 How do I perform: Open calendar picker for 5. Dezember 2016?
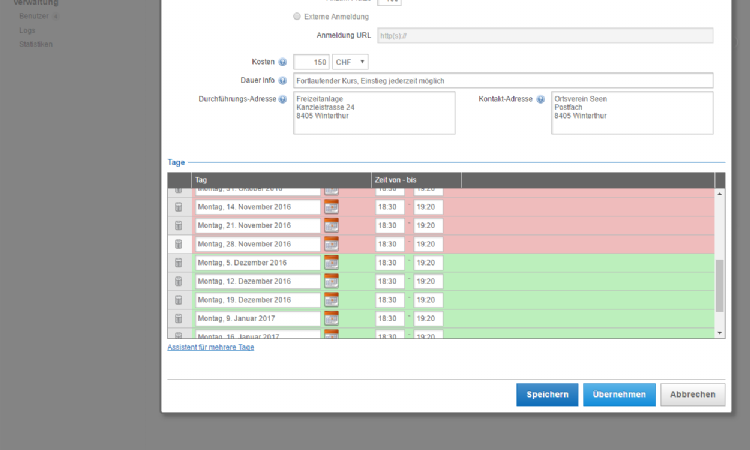[331, 262]
